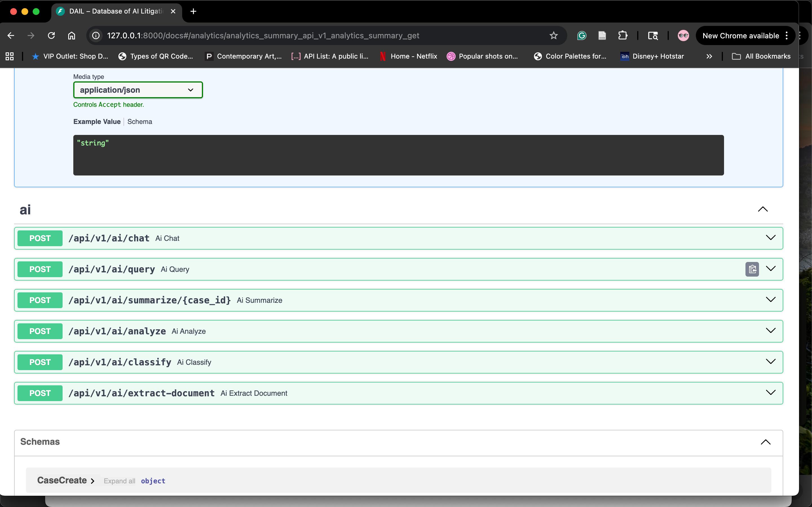This screenshot has width=812, height=507.
Task: Click the copy-to-clipboard icon on the ai/query row
Action: tap(752, 269)
